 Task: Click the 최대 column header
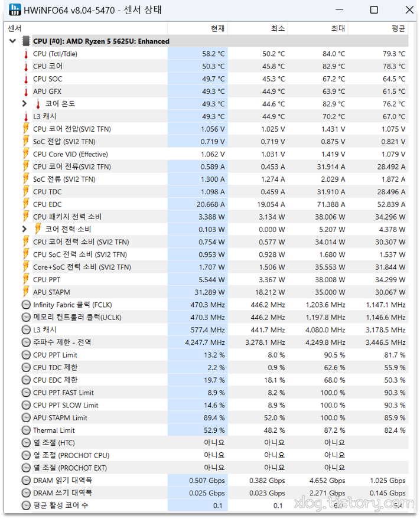coord(318,28)
